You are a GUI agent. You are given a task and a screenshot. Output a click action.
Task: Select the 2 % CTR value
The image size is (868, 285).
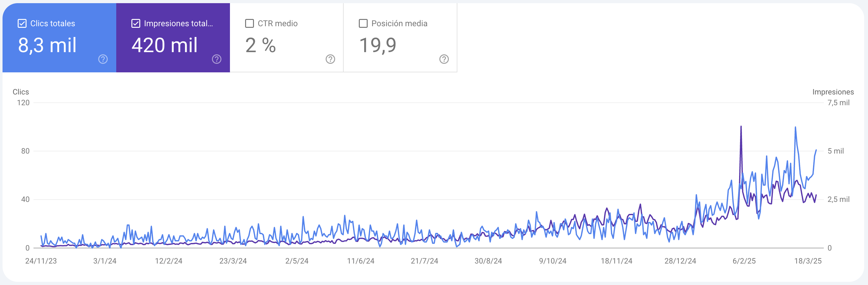[x=261, y=45]
